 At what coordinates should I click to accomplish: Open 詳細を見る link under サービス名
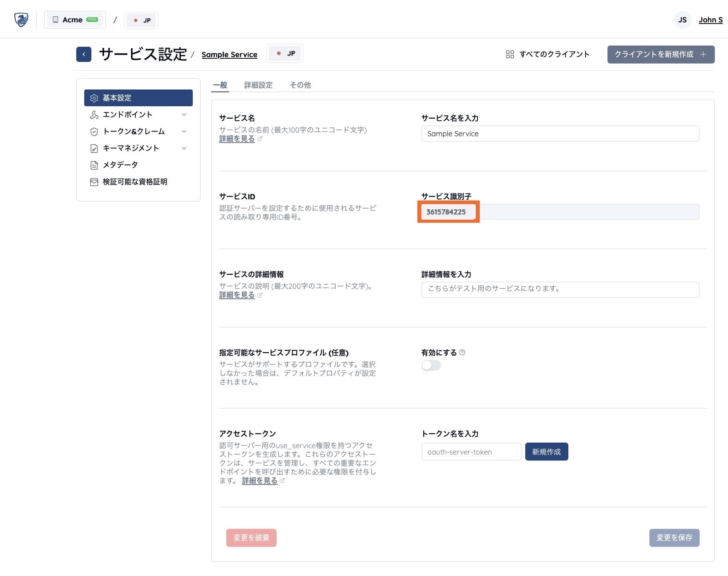(237, 139)
